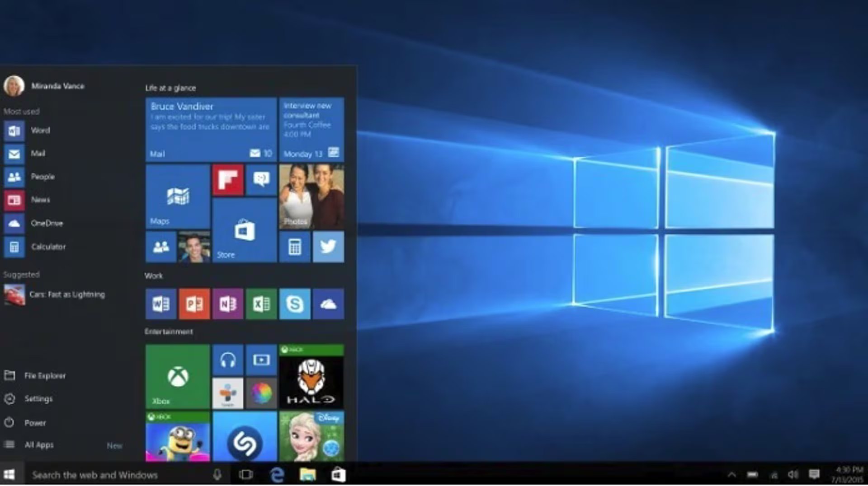Open Settings from the Start menu
868x486 pixels.
pyautogui.click(x=38, y=399)
